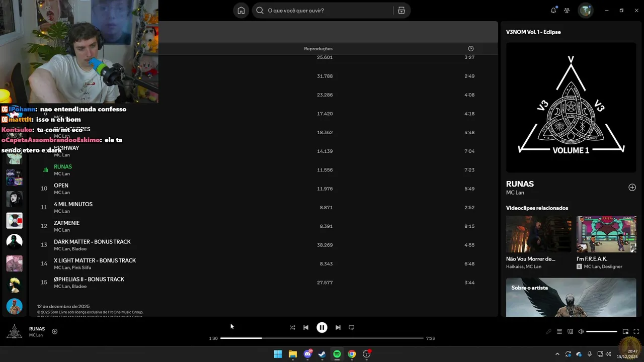Open sidebar round avatar at bottom of library
This screenshot has width=644, height=362.
pos(14,306)
